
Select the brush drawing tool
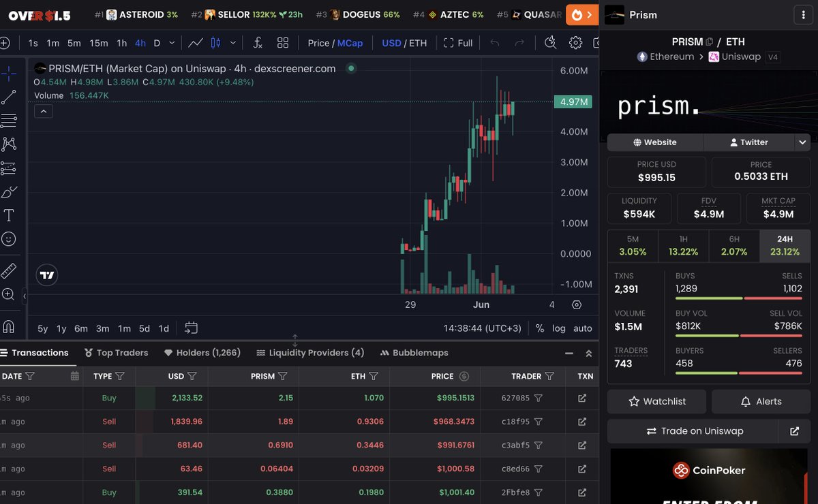click(9, 192)
